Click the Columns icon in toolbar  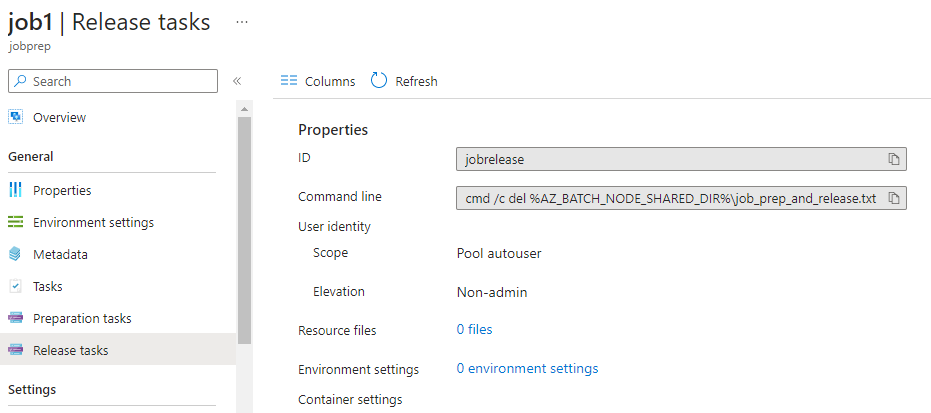289,81
